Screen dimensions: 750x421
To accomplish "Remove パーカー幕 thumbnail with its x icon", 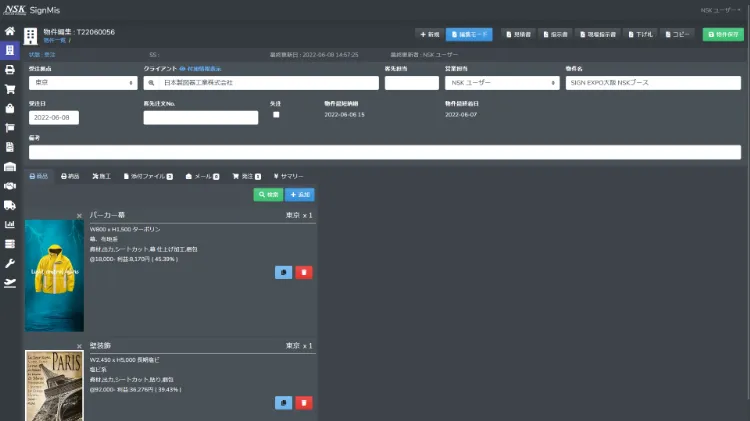I will [79, 215].
